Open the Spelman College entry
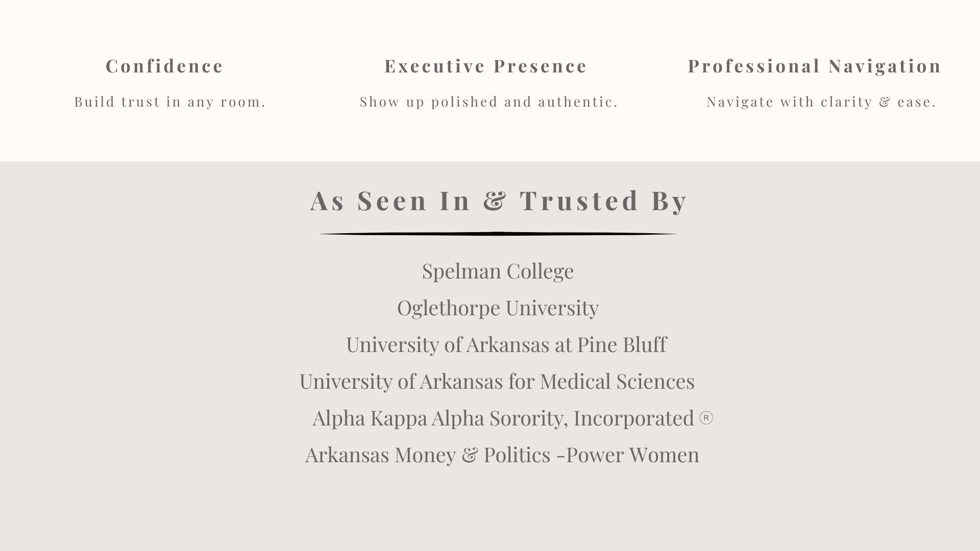 coord(498,271)
